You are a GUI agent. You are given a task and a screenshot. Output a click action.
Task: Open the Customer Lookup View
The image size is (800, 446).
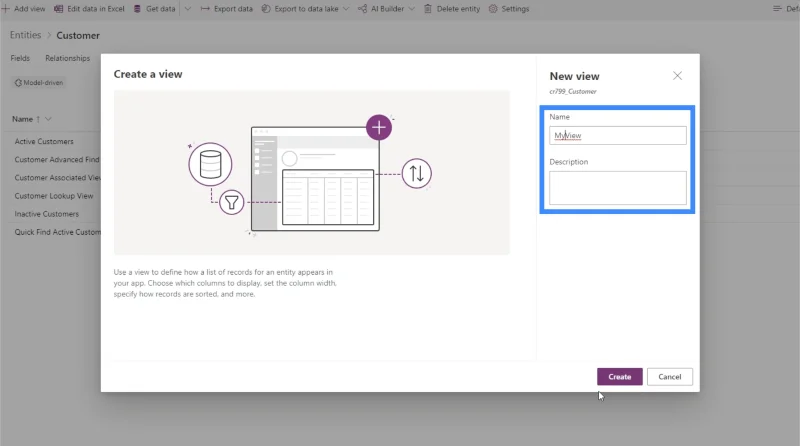[54, 195]
